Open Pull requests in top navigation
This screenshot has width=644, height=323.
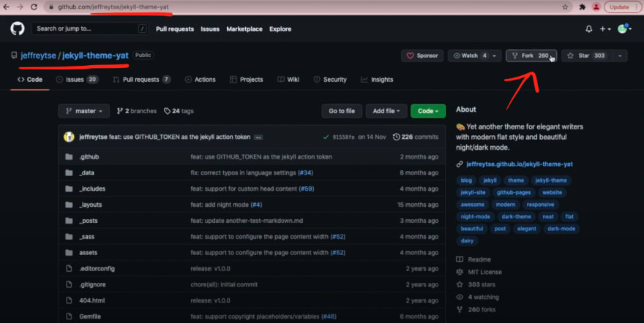[x=175, y=29]
